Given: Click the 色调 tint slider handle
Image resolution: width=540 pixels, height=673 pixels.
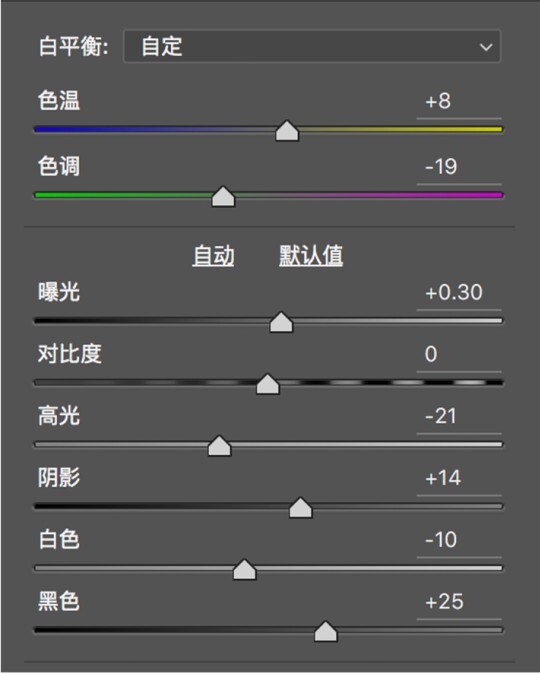Looking at the screenshot, I should pyautogui.click(x=223, y=197).
